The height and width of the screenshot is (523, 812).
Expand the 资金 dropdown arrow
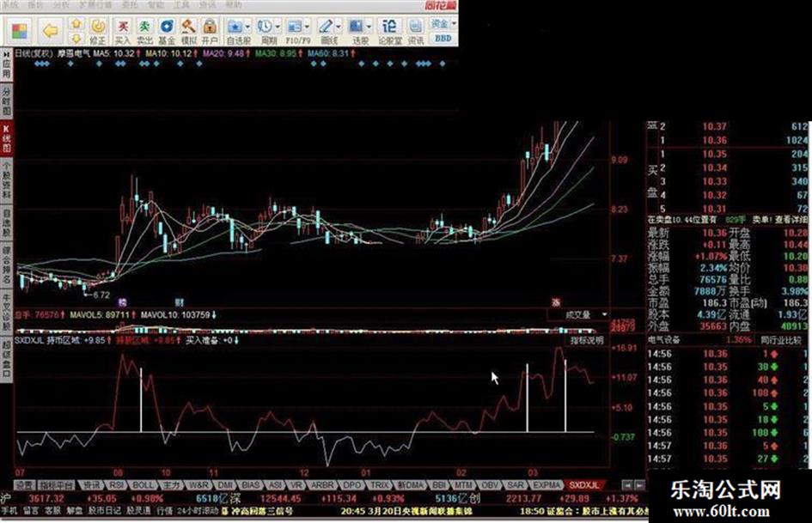tap(454, 24)
